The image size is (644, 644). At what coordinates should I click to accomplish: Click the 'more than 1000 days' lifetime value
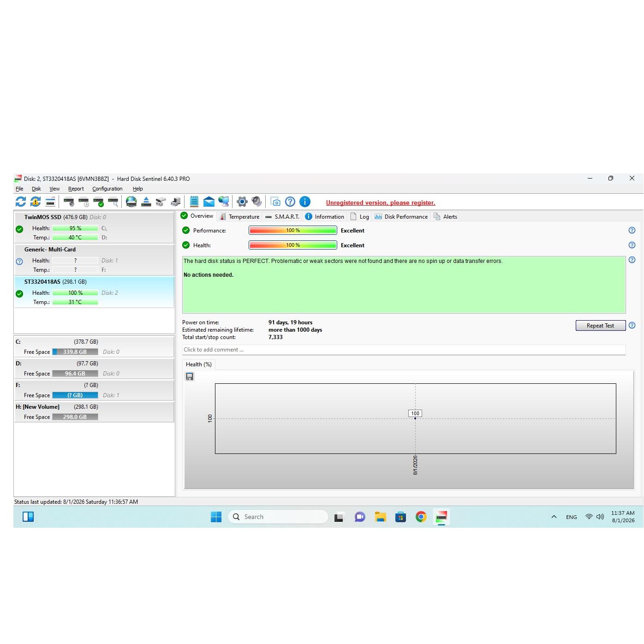295,330
